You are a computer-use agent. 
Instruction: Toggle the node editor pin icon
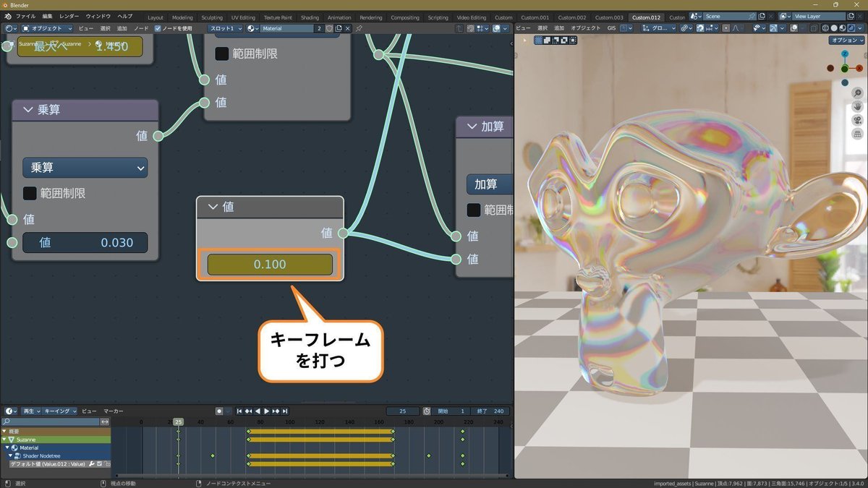tap(358, 28)
